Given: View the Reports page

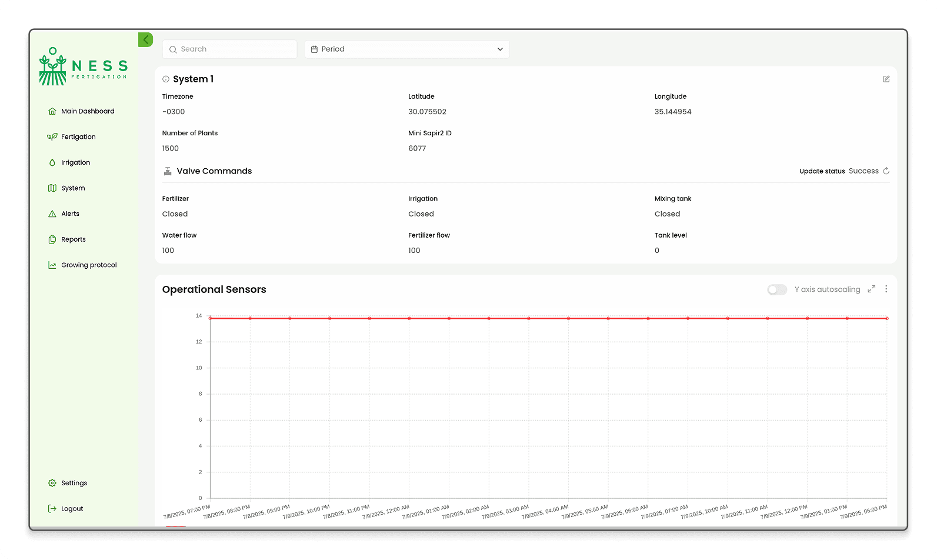Looking at the screenshot, I should (x=74, y=239).
